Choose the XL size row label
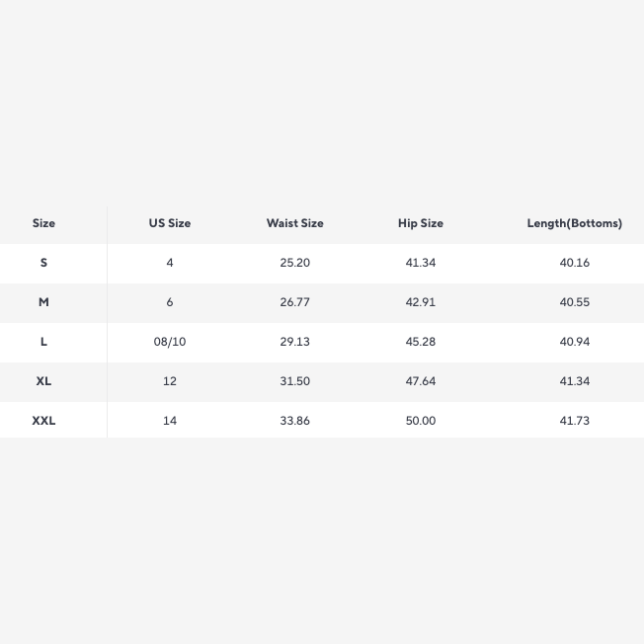The image size is (644, 644). 43,381
